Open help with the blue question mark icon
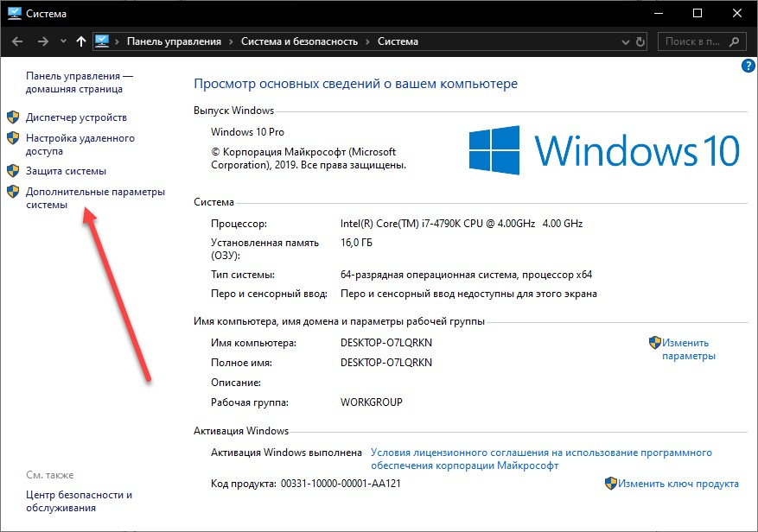The width and height of the screenshot is (758, 532). (748, 66)
